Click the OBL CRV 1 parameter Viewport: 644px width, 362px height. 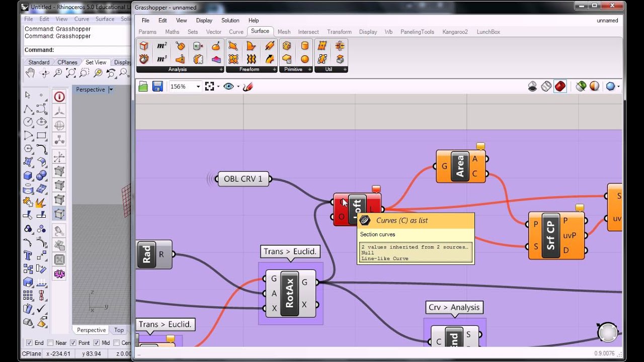click(244, 179)
